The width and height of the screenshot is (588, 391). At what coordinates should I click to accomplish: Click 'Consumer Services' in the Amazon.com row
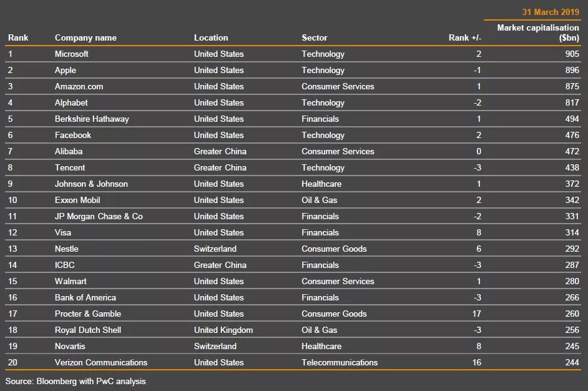coord(338,86)
